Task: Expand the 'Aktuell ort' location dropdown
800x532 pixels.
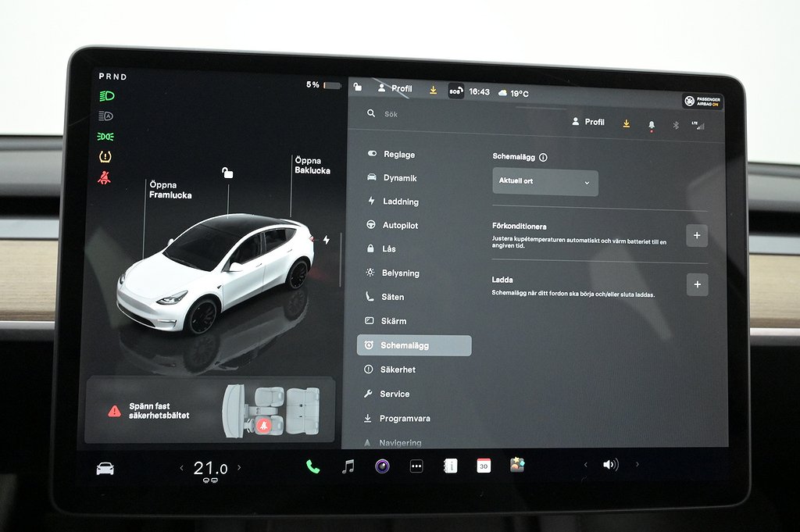Action: coord(545,182)
